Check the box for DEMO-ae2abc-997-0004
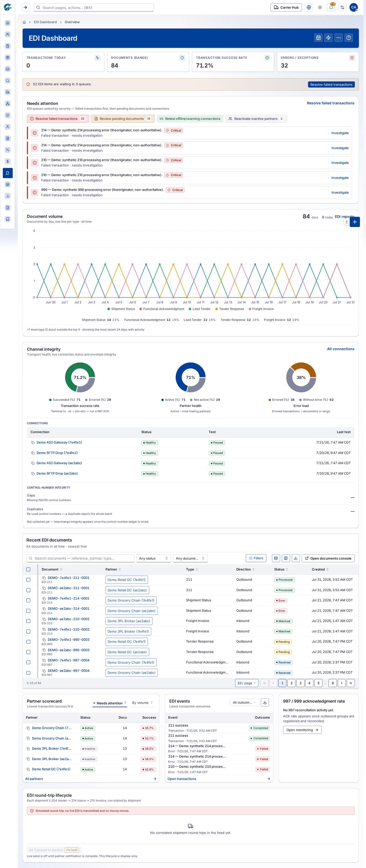 [28, 673]
